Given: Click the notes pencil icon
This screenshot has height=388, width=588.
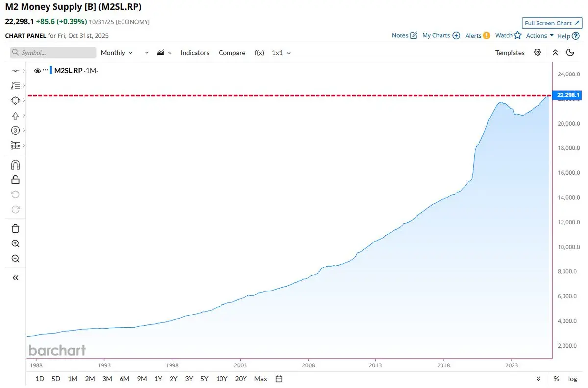Looking at the screenshot, I should tap(414, 35).
